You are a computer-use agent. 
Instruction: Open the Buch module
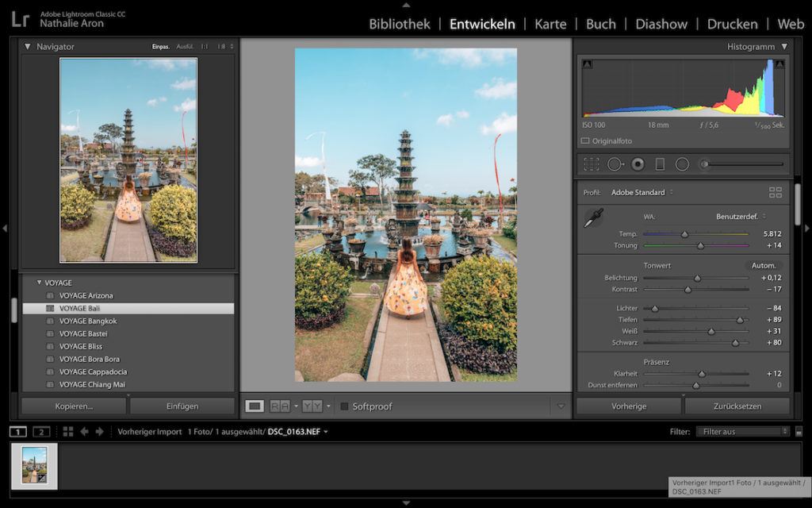[x=601, y=24]
